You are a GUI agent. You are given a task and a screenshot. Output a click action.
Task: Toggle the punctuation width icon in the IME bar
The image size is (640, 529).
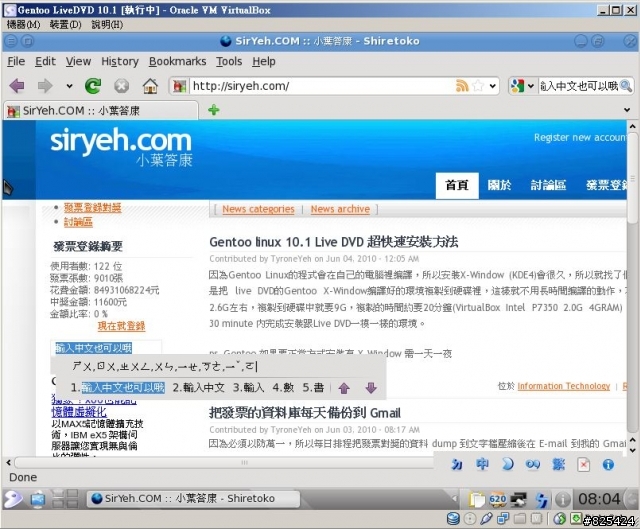533,465
